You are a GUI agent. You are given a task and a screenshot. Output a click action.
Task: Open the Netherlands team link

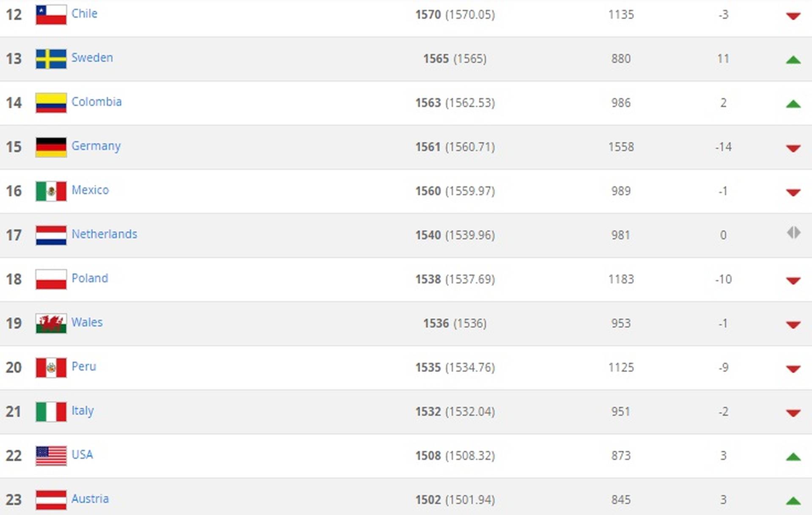[x=104, y=234]
